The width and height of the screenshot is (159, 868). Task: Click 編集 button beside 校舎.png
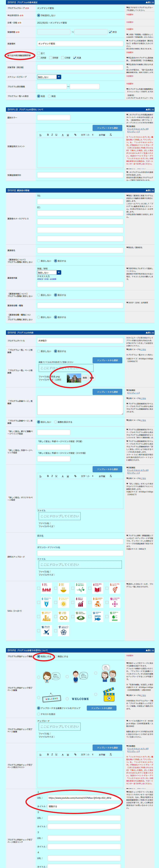point(92,378)
